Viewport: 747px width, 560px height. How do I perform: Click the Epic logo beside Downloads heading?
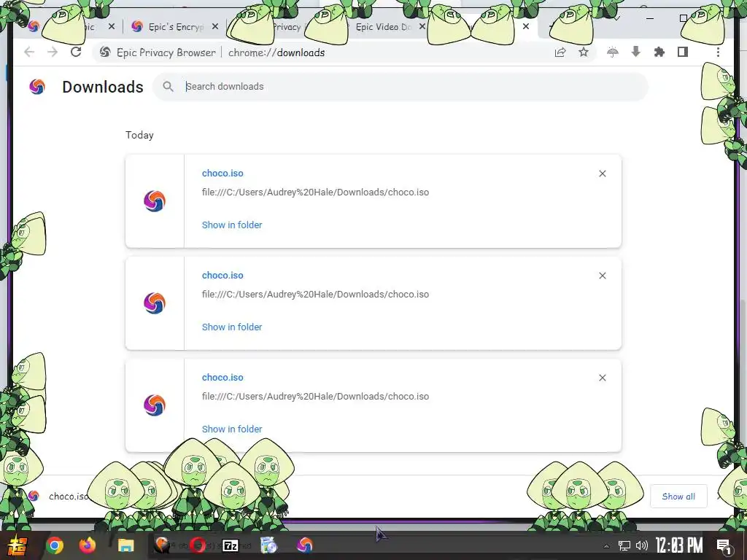37,87
